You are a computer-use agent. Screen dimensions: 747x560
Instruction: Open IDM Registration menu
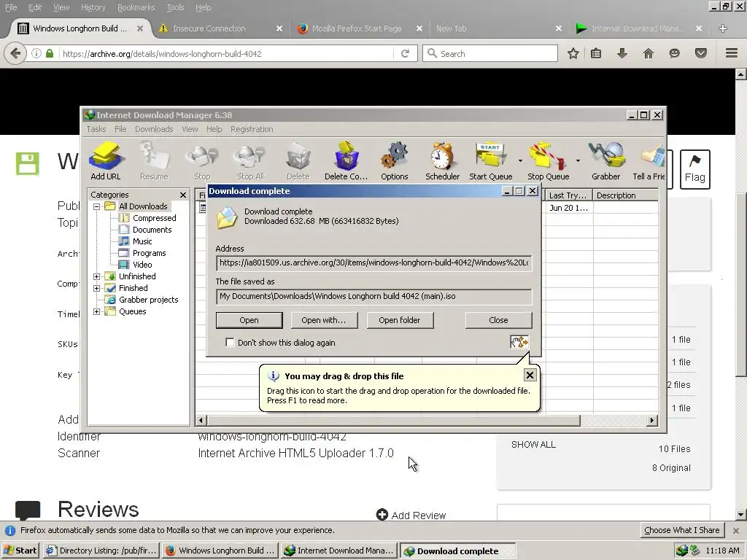tap(252, 129)
